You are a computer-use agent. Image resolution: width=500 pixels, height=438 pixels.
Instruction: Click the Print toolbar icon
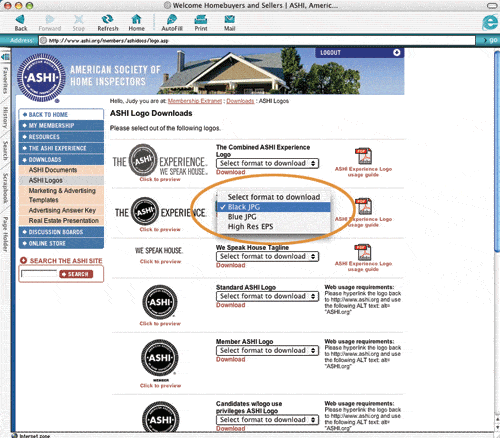[x=201, y=19]
